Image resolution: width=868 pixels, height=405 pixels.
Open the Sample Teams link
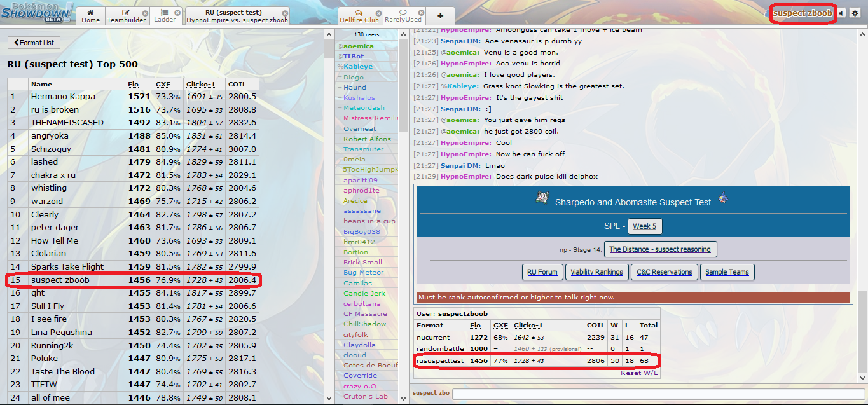[727, 272]
